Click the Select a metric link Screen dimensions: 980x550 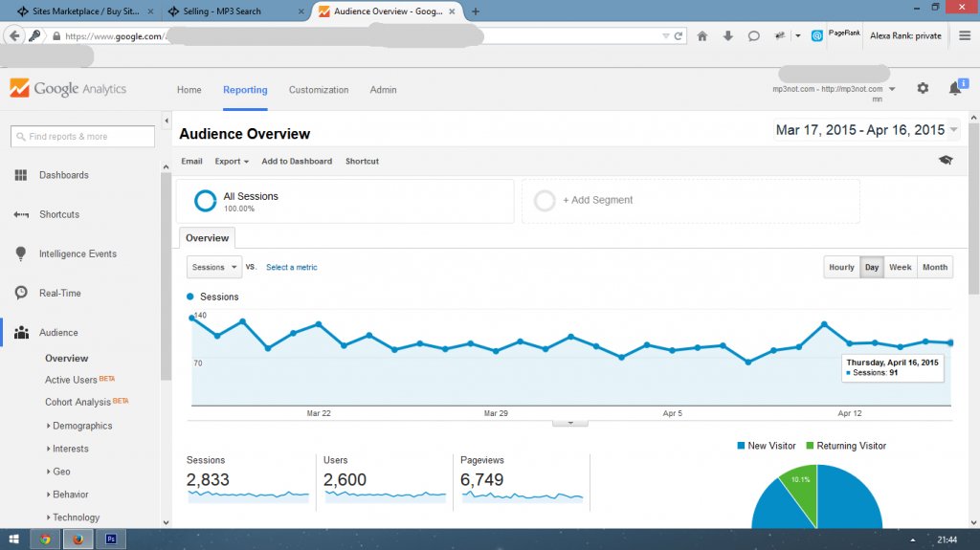(x=291, y=267)
